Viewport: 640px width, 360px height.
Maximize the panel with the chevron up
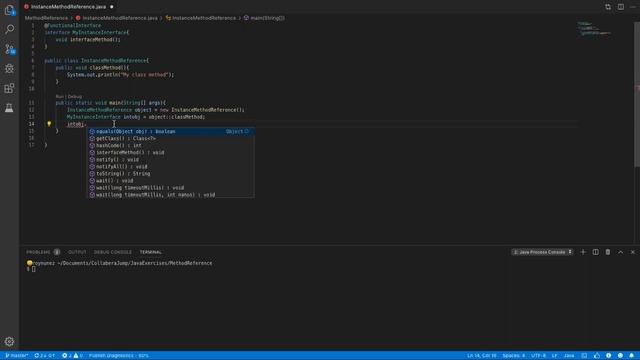tap(620, 252)
